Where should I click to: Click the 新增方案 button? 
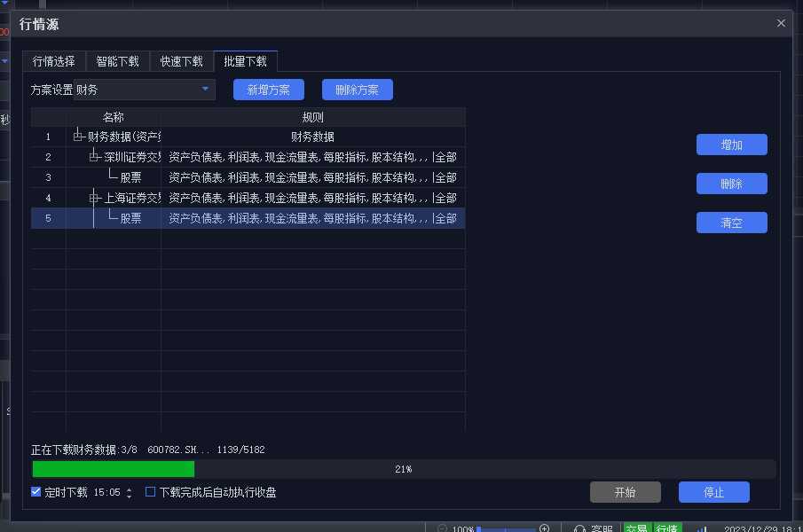click(x=268, y=90)
